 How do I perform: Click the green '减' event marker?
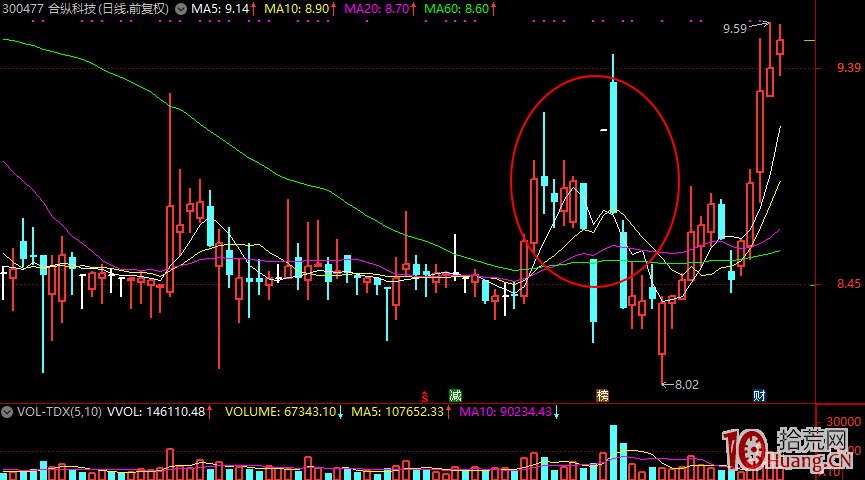point(455,396)
